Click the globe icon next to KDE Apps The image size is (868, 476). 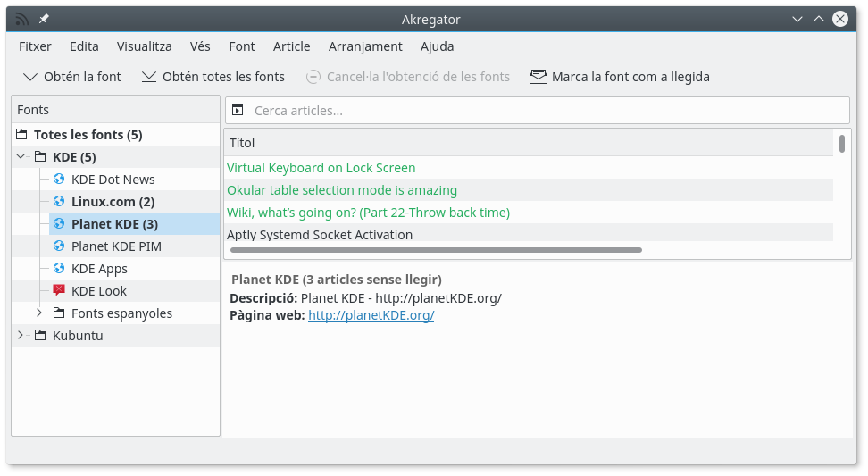(59, 268)
